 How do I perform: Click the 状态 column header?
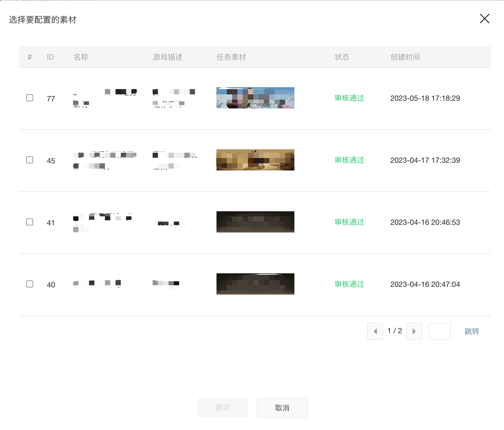pyautogui.click(x=342, y=57)
